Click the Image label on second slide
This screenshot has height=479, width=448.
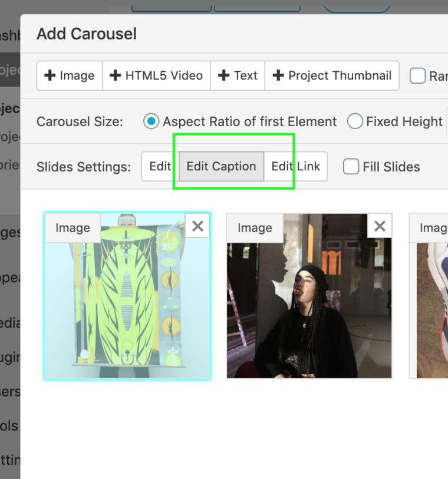[x=255, y=228]
